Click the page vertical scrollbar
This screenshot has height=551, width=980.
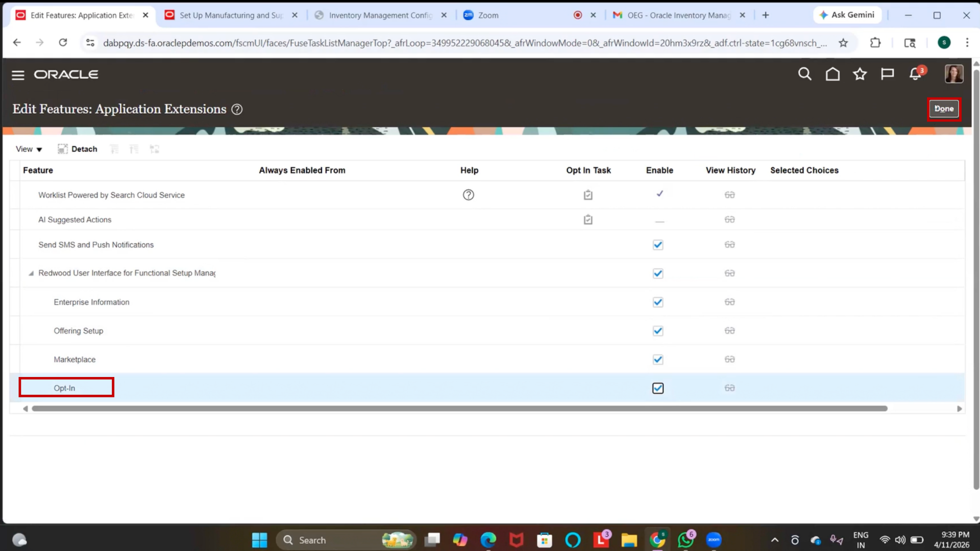click(x=976, y=281)
